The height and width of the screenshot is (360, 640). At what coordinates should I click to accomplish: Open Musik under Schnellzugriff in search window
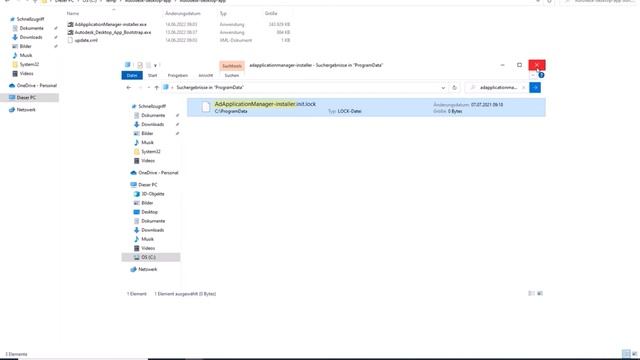tap(147, 142)
